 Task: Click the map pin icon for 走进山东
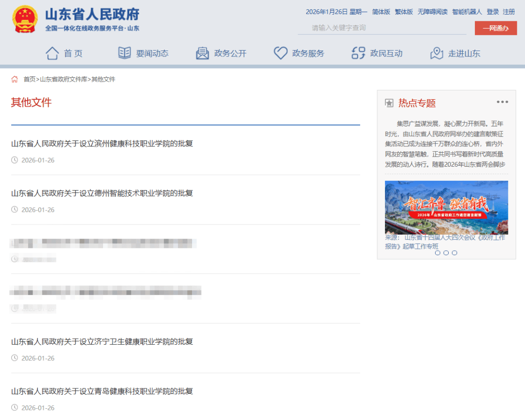click(437, 53)
